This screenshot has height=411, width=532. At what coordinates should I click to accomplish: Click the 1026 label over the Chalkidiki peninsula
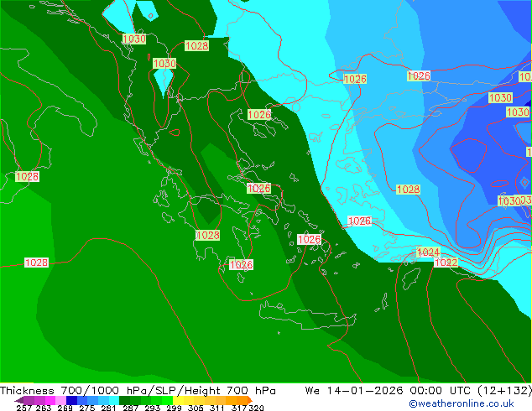(x=259, y=115)
